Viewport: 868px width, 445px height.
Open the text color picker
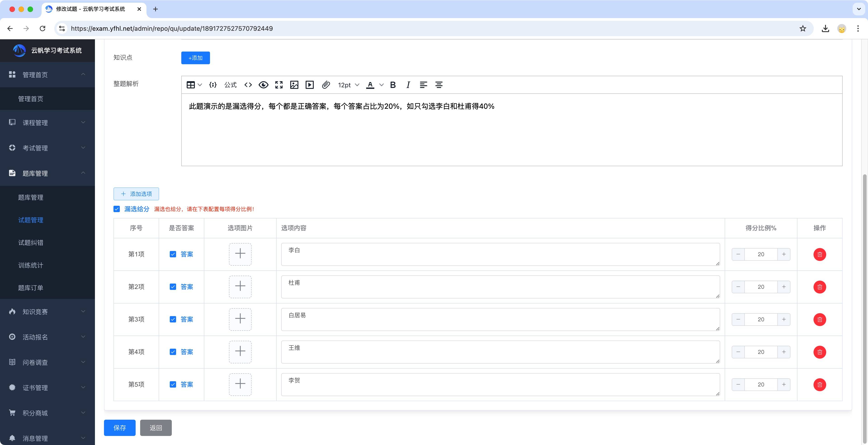(381, 85)
